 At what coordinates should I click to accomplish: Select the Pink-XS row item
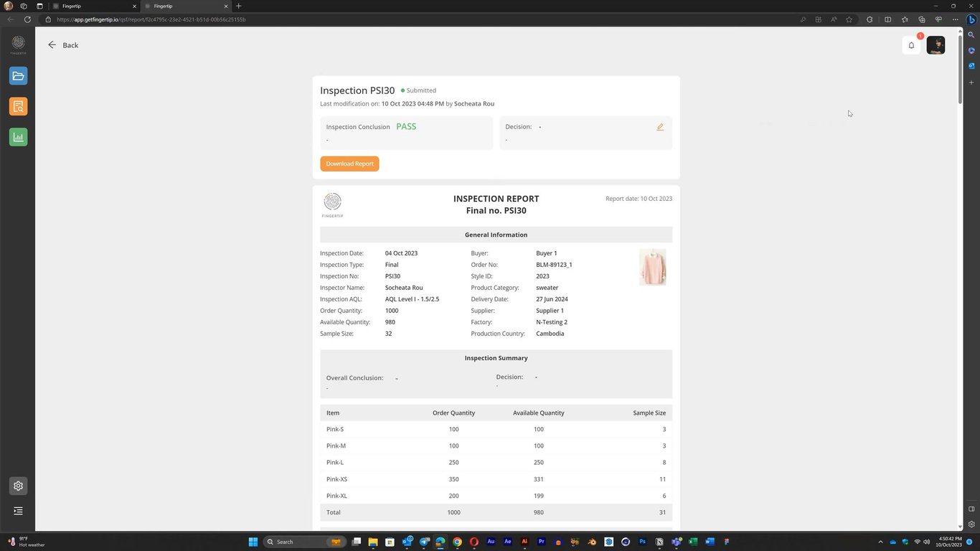pyautogui.click(x=336, y=479)
